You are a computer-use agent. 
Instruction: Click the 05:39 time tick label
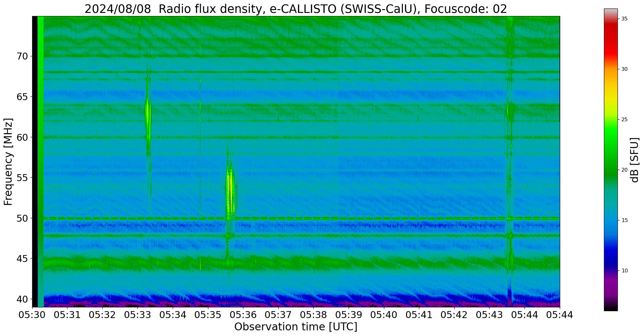coord(349,314)
